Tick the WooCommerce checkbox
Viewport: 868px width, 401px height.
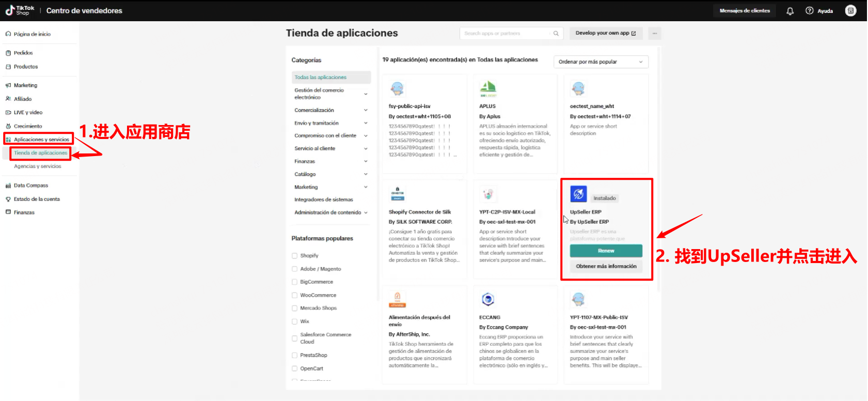tap(295, 296)
